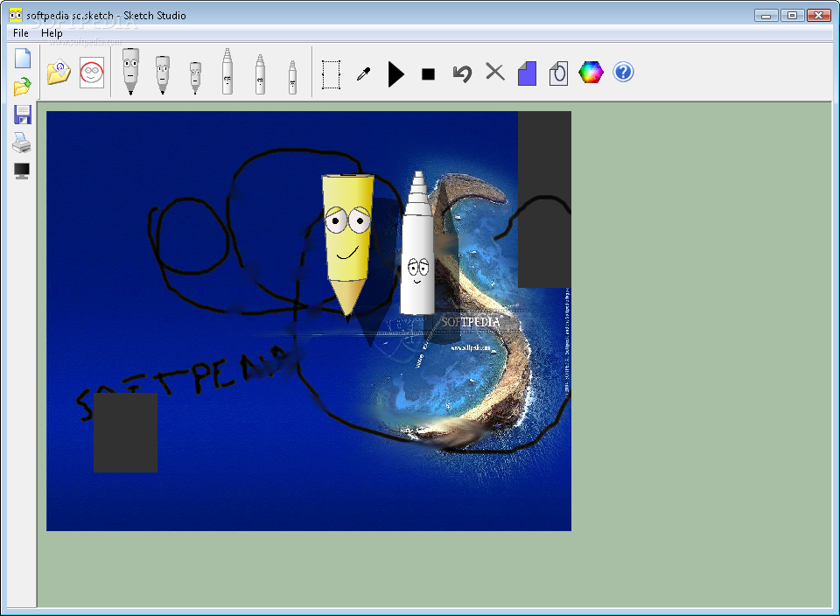The image size is (840, 616).
Task: Open the Help menu
Action: click(52, 33)
